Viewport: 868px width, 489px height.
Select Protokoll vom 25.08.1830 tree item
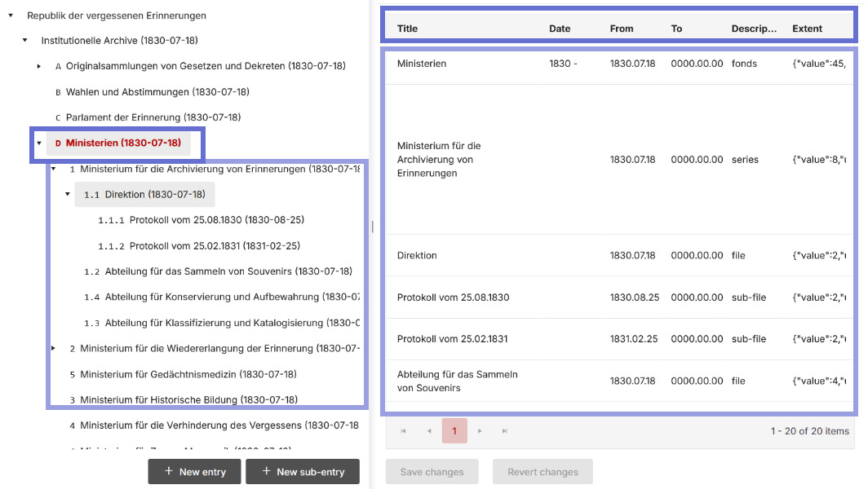[x=216, y=220]
